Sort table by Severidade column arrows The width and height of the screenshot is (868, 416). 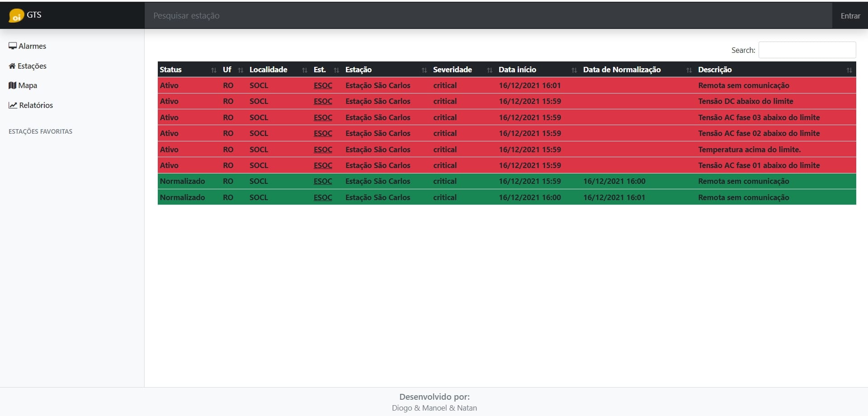point(490,70)
